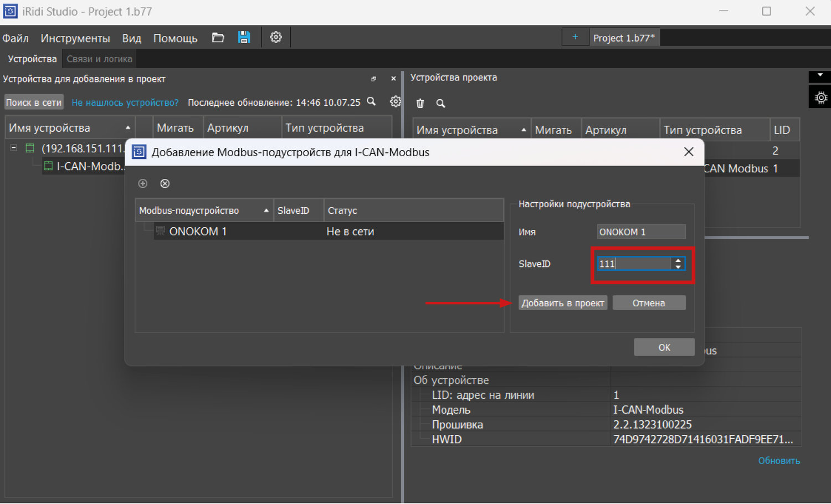This screenshot has width=831, height=504.
Task: Collapse the 192.168.151.111 tree node
Action: click(14, 148)
